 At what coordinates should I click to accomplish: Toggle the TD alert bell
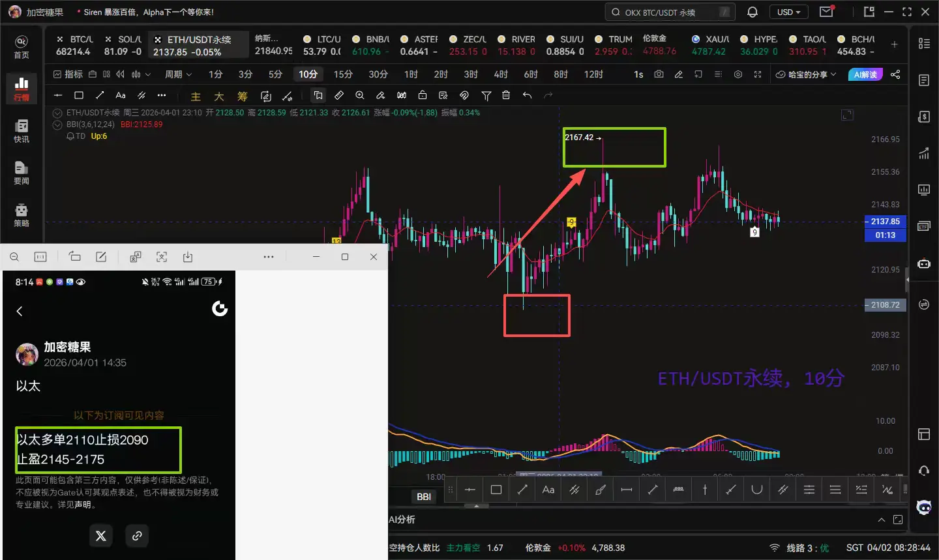coord(70,136)
